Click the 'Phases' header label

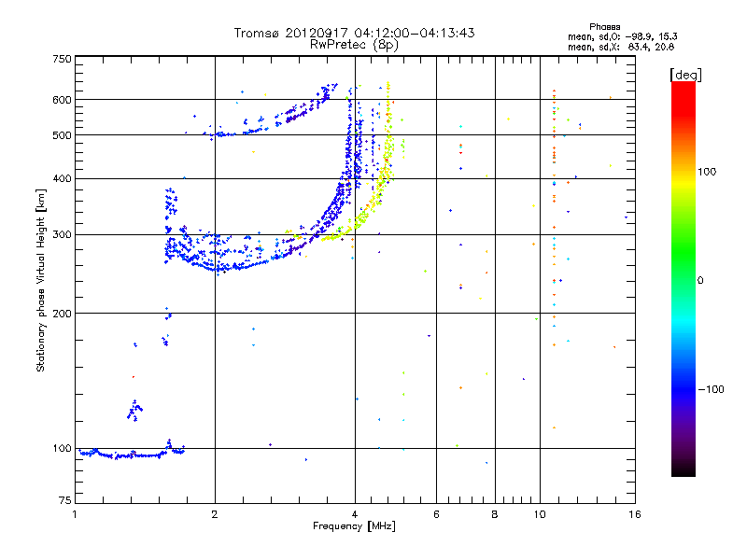coord(604,27)
